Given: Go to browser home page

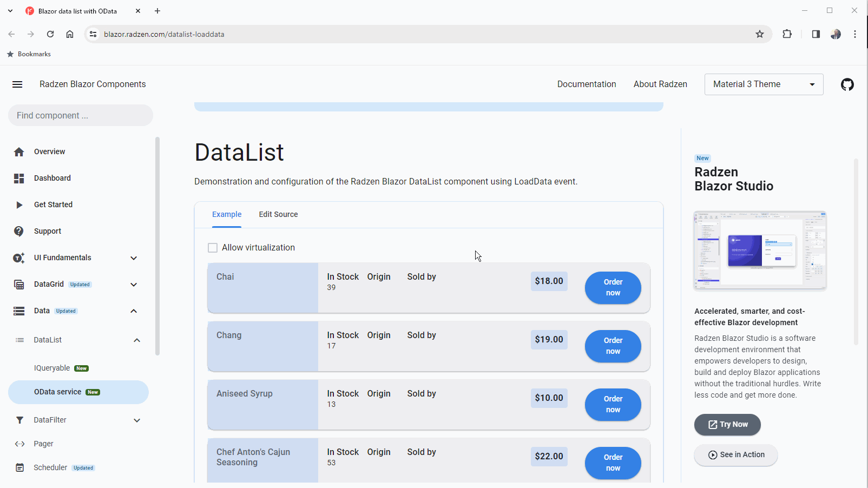Looking at the screenshot, I should (70, 34).
